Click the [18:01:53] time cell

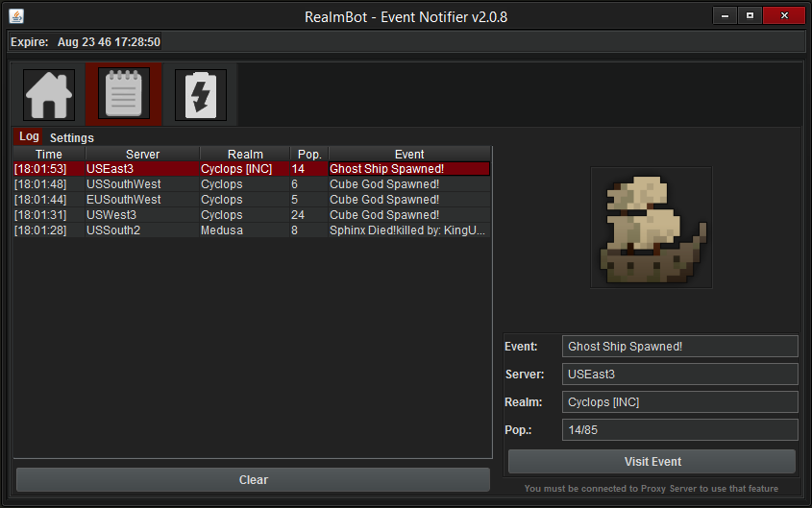coord(49,169)
